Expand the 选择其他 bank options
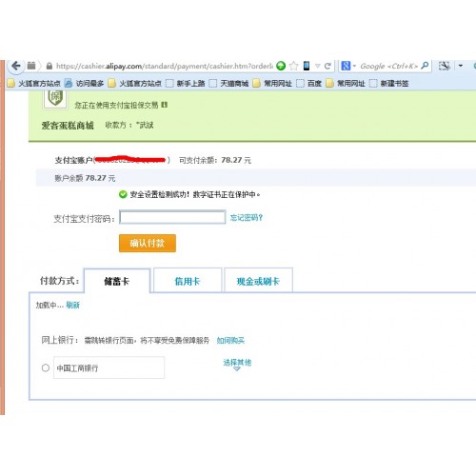The height and width of the screenshot is (476, 476). point(237,364)
